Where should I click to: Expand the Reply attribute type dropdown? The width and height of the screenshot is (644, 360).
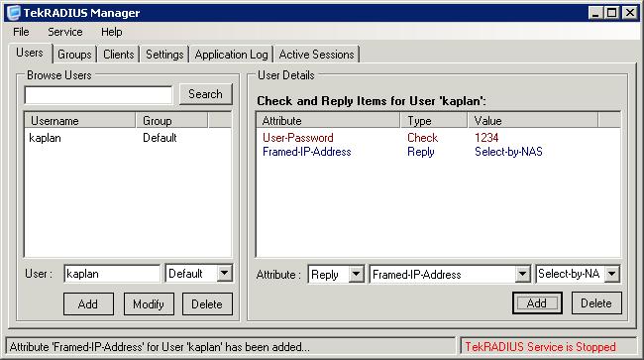coord(357,274)
